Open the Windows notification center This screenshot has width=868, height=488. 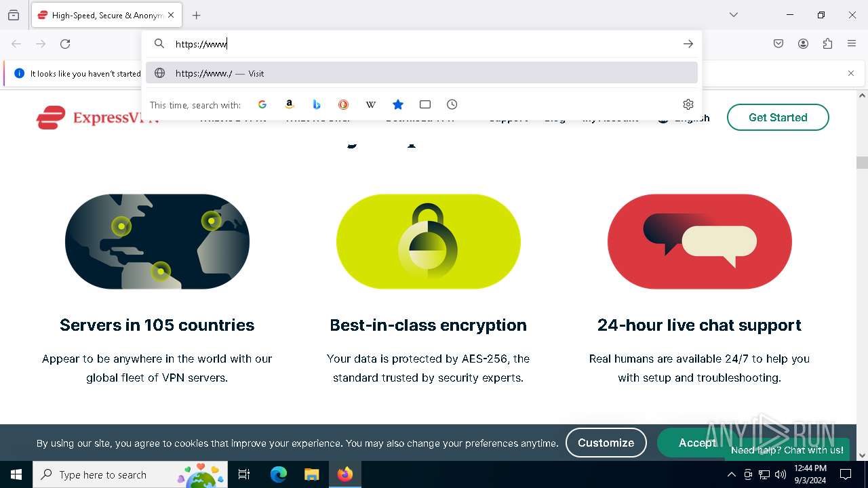(x=846, y=474)
